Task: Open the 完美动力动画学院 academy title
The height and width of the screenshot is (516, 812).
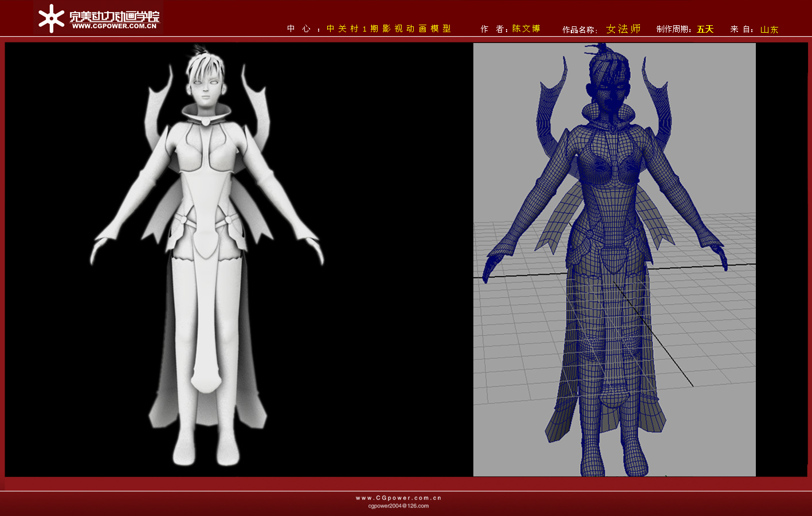Action: pos(114,15)
